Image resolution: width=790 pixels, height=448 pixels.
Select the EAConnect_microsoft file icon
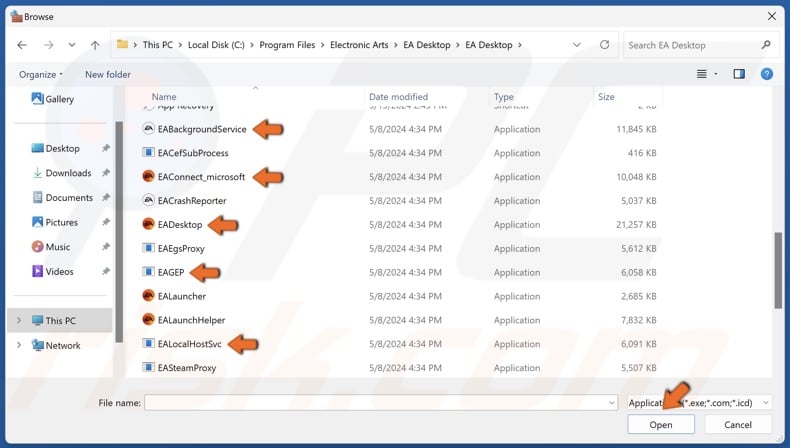(148, 177)
